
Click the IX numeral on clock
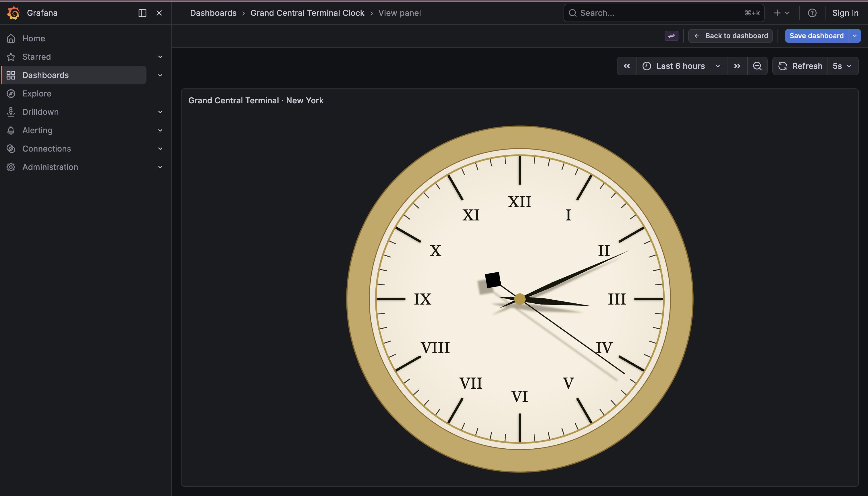tap(423, 299)
